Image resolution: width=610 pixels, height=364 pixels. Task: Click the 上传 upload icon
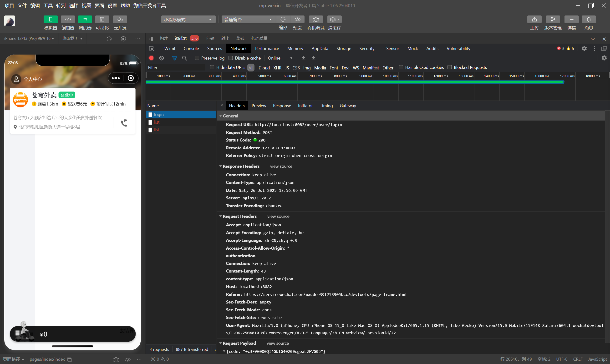coord(534,19)
